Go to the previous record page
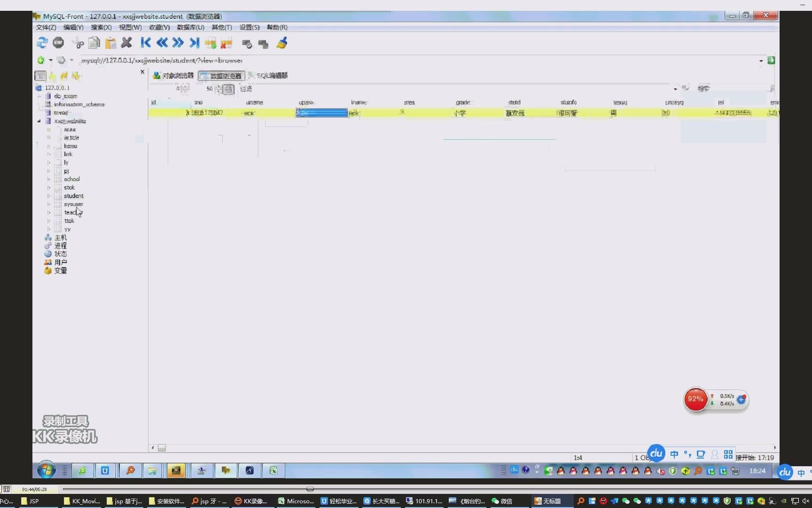812x508 pixels. coord(162,43)
